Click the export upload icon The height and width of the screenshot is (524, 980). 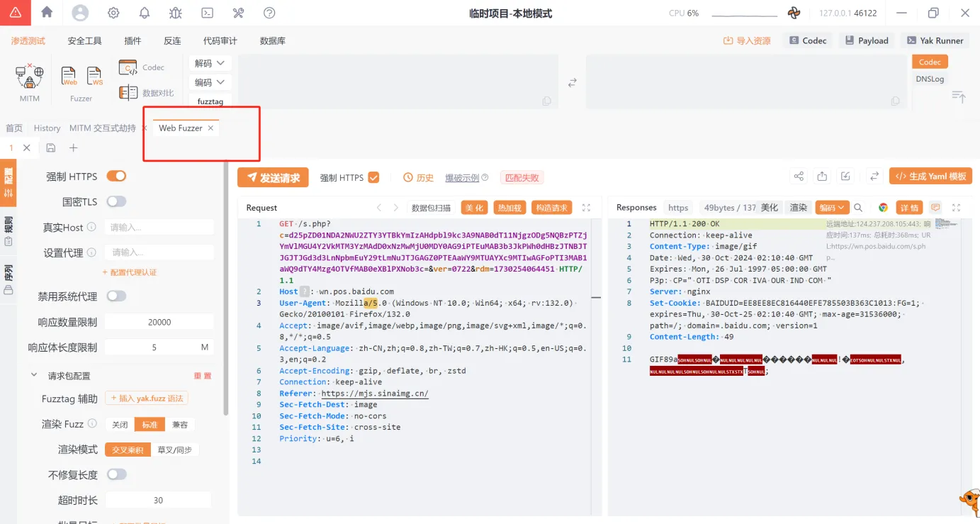coord(822,177)
